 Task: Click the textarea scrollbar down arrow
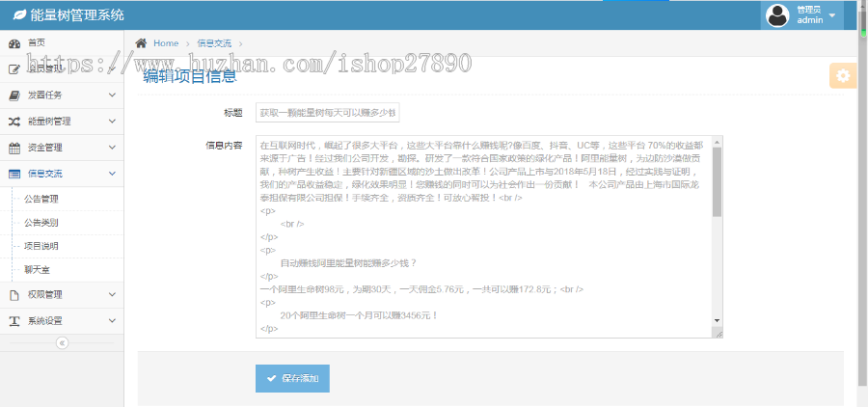[717, 320]
